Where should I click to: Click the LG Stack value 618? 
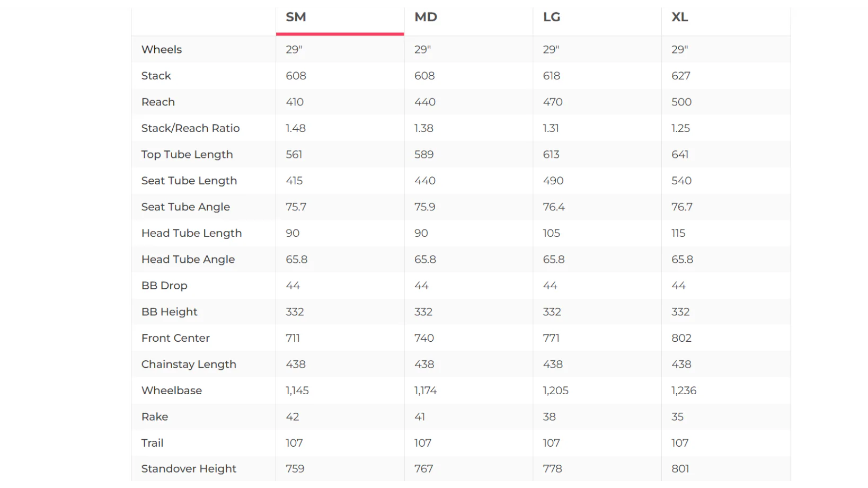552,76
